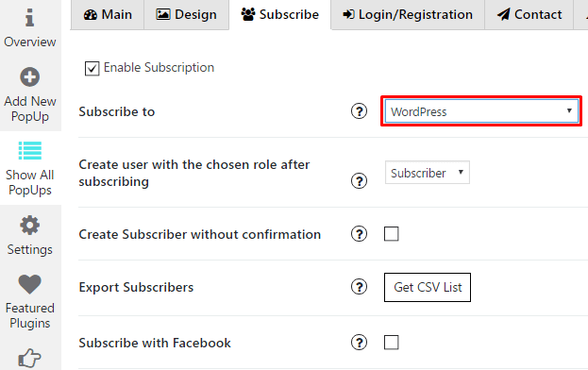Open the Settings gear icon
588x370 pixels.
29,226
